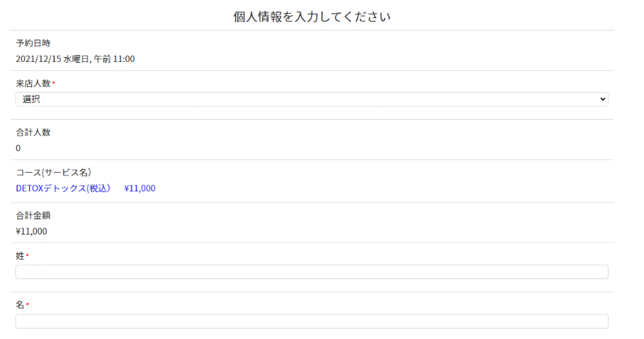Click the コース(サービス名) label
The height and width of the screenshot is (339, 644).
[x=54, y=173]
